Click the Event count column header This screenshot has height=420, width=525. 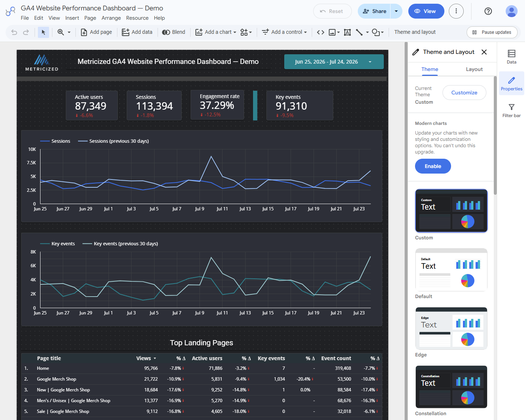pos(336,358)
